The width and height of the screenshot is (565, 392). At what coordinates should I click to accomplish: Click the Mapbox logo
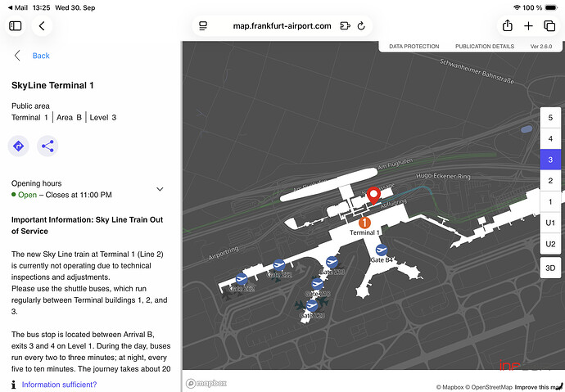206,383
